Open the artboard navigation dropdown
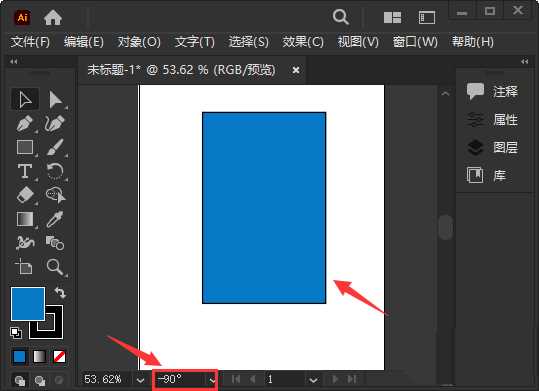The height and width of the screenshot is (391, 539). point(313,380)
